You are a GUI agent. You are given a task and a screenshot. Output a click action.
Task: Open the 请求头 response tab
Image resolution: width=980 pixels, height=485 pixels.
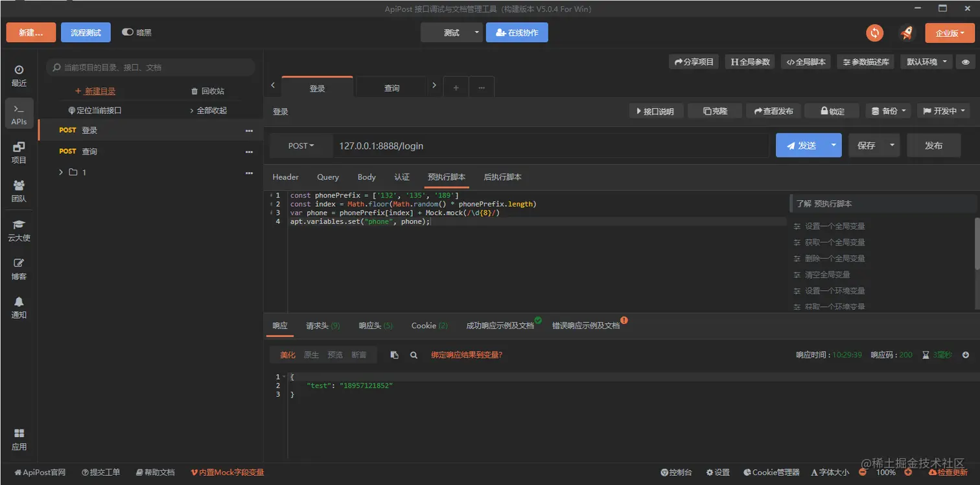[323, 326]
